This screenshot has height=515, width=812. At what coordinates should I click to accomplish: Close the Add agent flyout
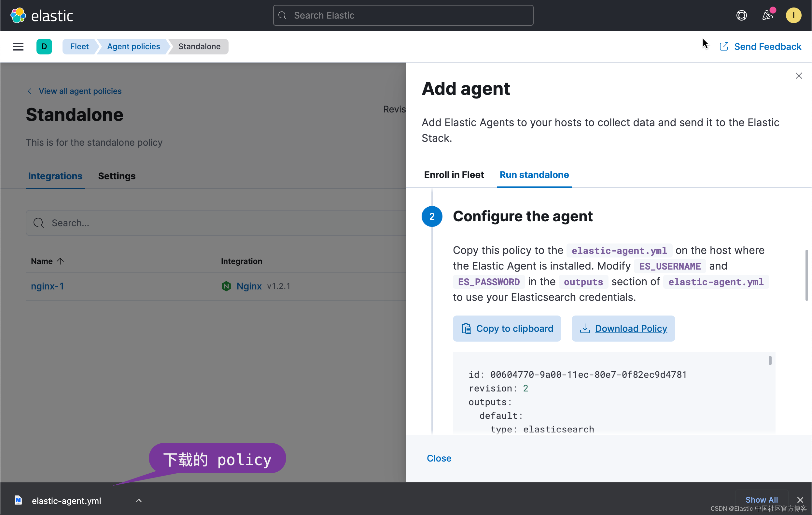click(x=799, y=76)
